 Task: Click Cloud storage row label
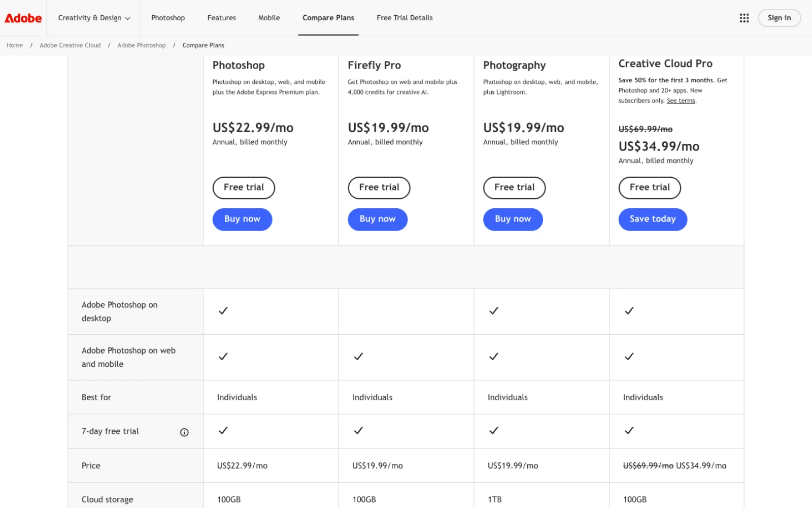point(108,499)
